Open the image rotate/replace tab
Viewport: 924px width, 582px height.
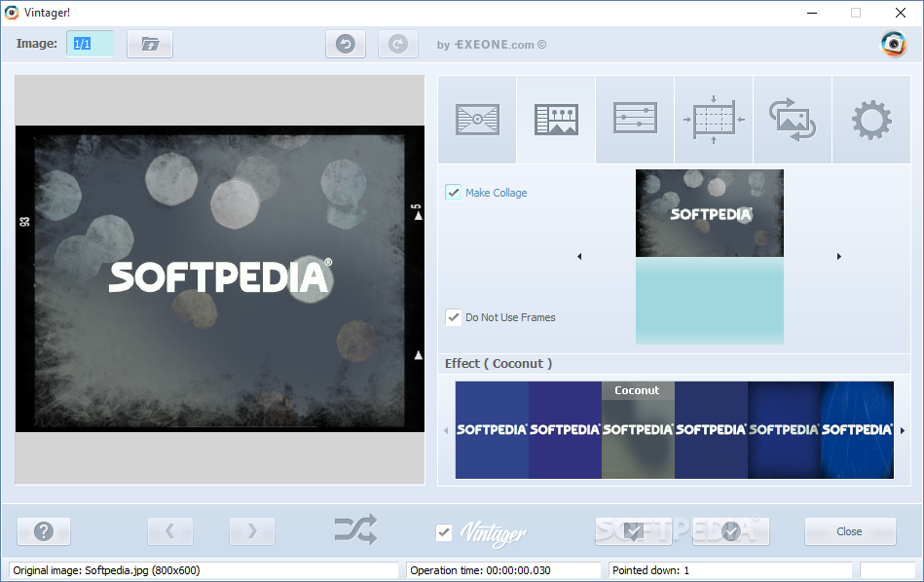point(793,120)
